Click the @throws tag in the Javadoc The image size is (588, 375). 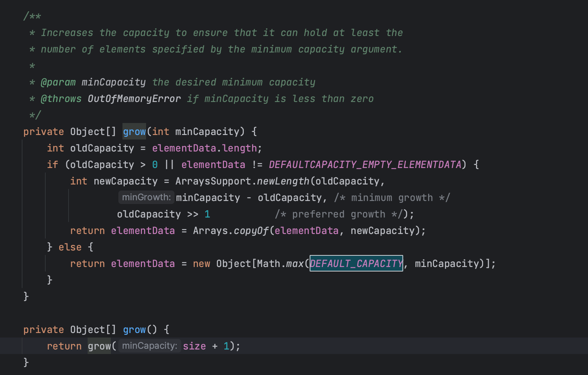[61, 99]
